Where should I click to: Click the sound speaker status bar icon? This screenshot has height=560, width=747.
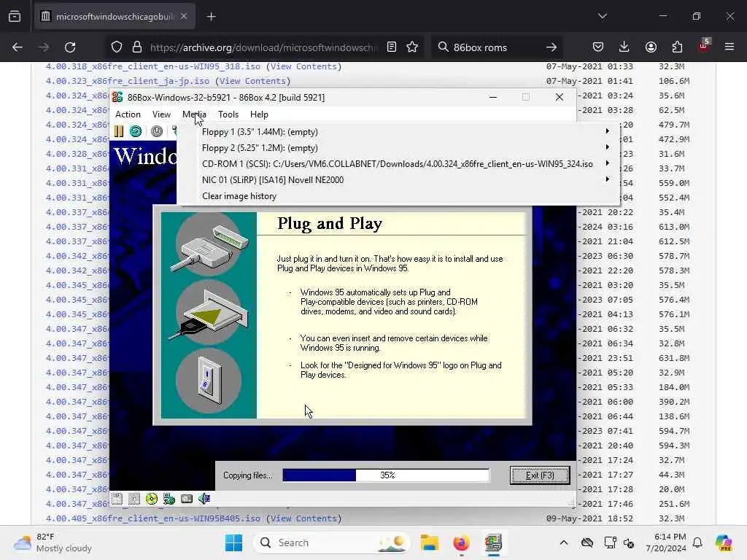204,499
